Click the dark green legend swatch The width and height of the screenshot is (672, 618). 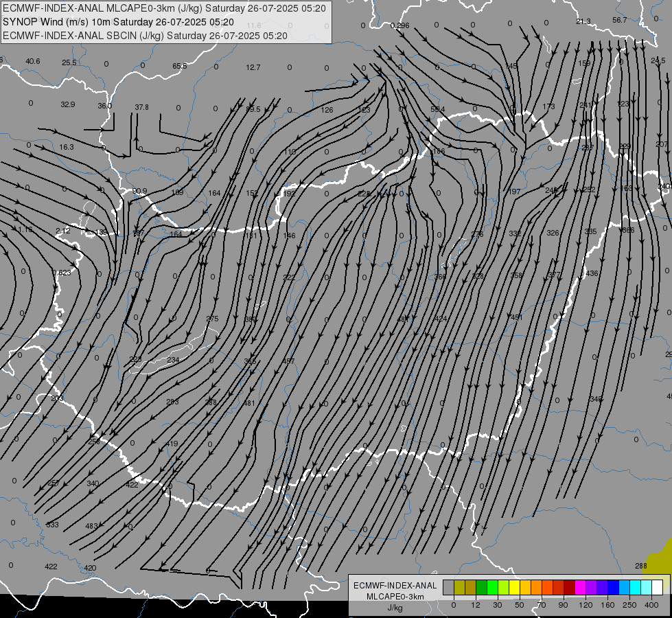(482, 587)
